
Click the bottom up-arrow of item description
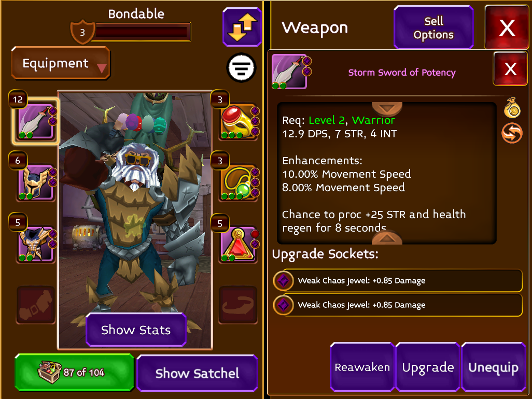click(x=387, y=238)
